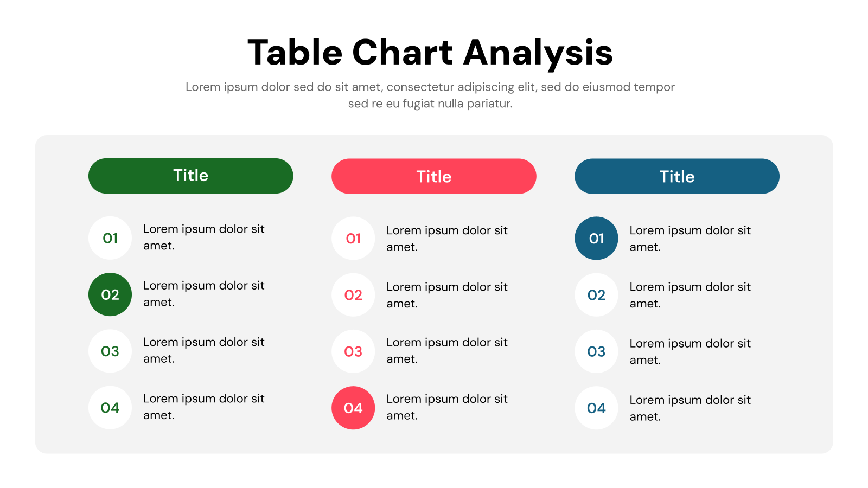The width and height of the screenshot is (868, 488).
Task: Select the filled green 02 circle
Action: point(110,294)
